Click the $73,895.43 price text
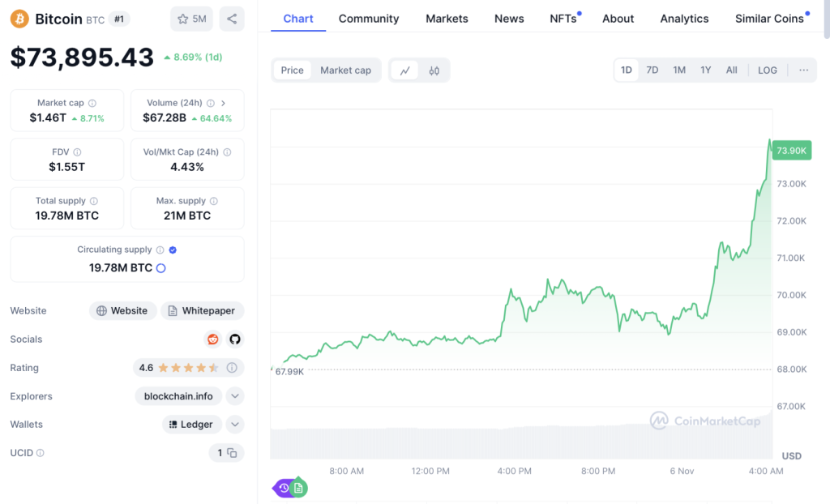This screenshot has height=504, width=830. pos(82,58)
